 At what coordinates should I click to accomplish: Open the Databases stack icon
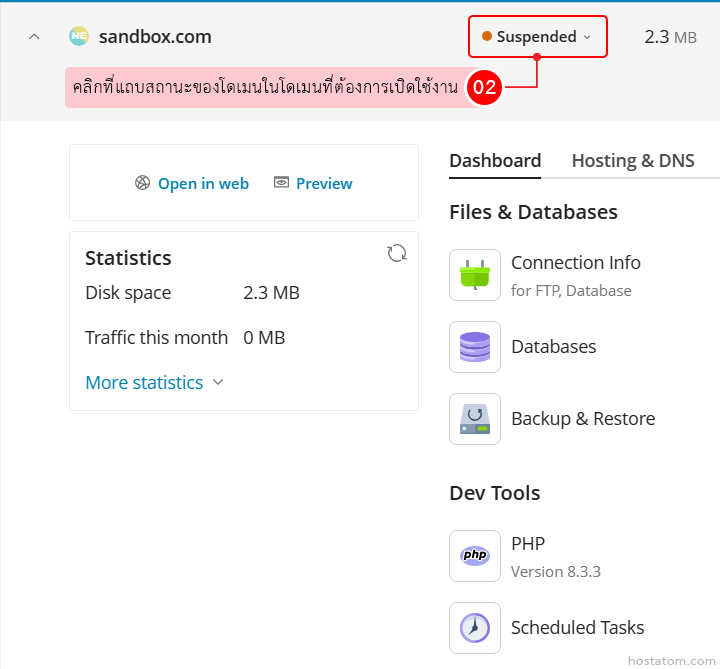point(475,347)
